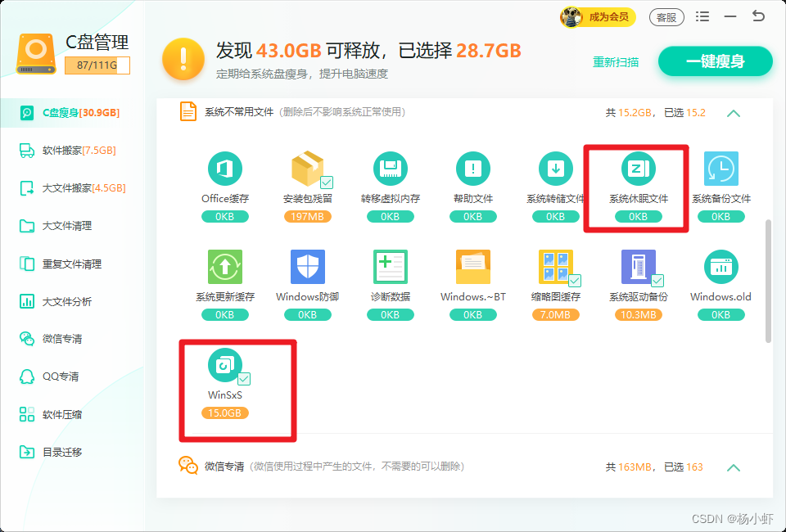Click the 197MB size badge
This screenshot has height=532, width=786.
[307, 216]
